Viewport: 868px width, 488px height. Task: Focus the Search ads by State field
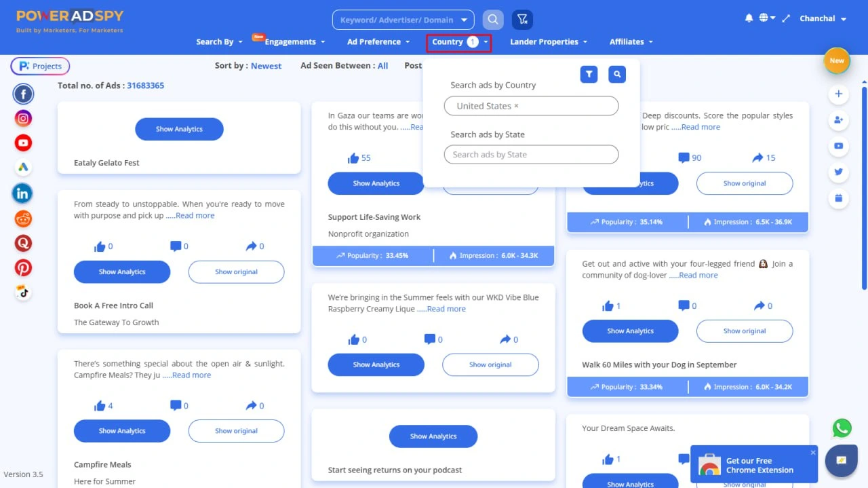click(x=531, y=155)
